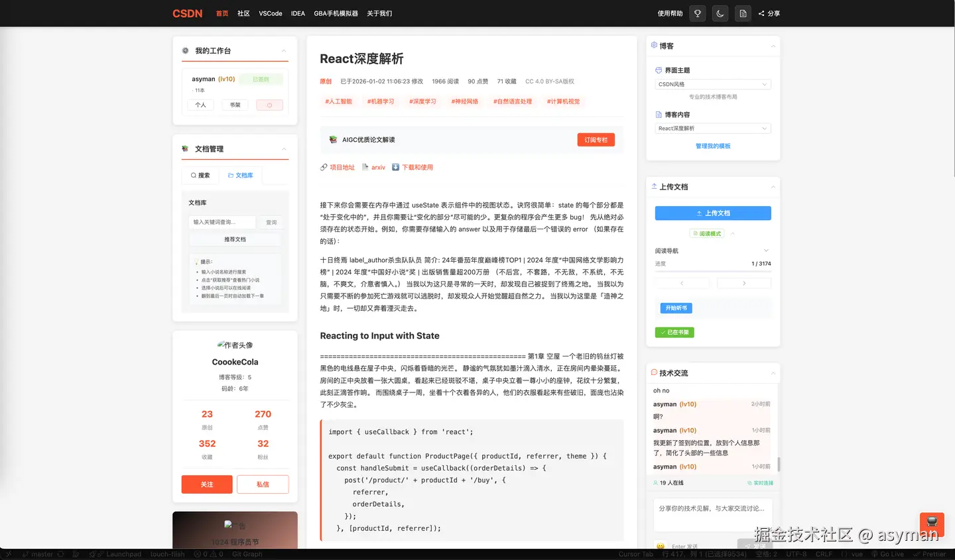This screenshot has width=955, height=560.
Task: Click the books icon beside 文档管理
Action: coord(185,148)
